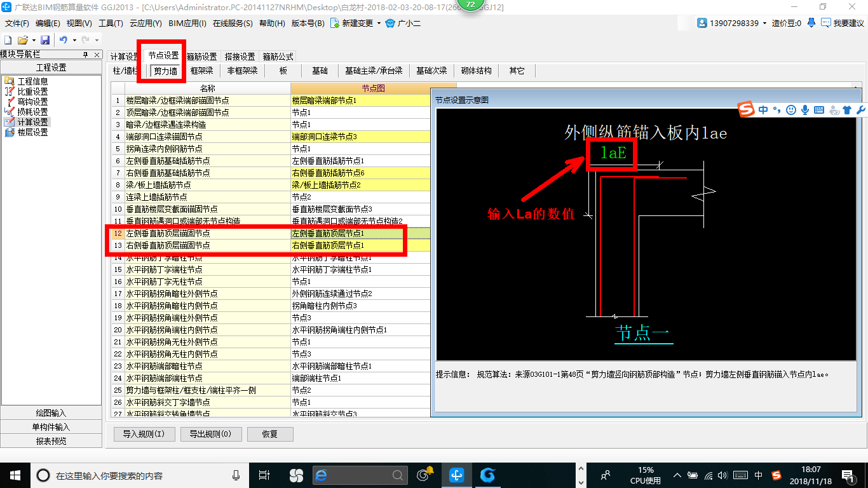Switch to the 箍筋设置 tab
The height and width of the screenshot is (488, 868).
201,57
